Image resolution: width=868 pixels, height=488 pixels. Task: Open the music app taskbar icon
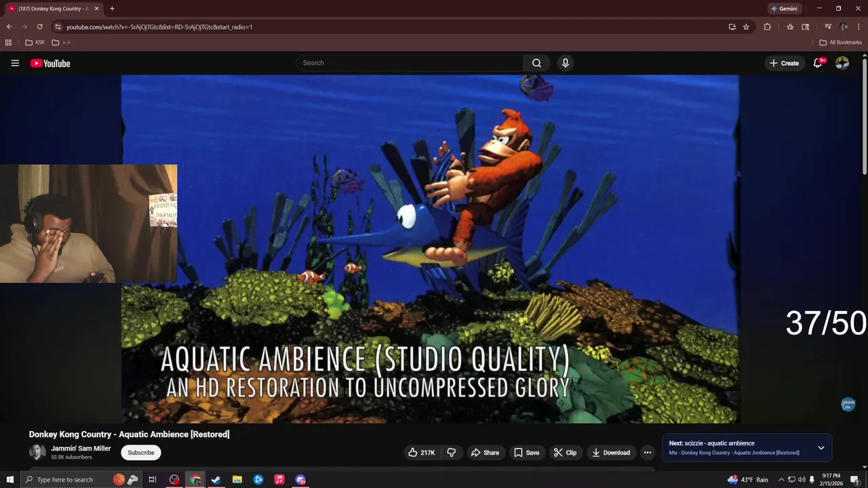[279, 480]
